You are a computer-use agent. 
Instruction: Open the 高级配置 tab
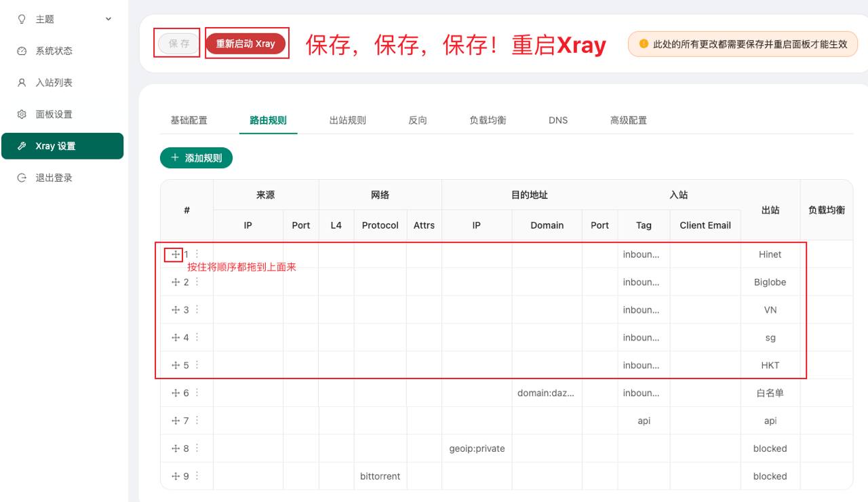[x=628, y=120]
